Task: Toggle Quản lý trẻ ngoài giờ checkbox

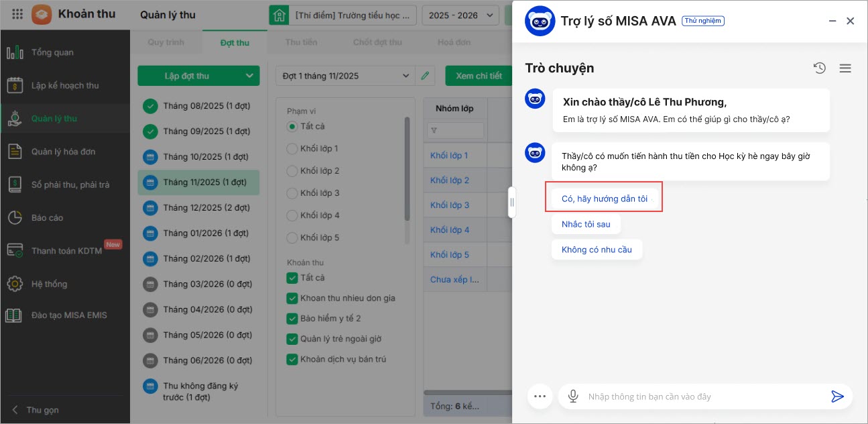Action: 292,339
